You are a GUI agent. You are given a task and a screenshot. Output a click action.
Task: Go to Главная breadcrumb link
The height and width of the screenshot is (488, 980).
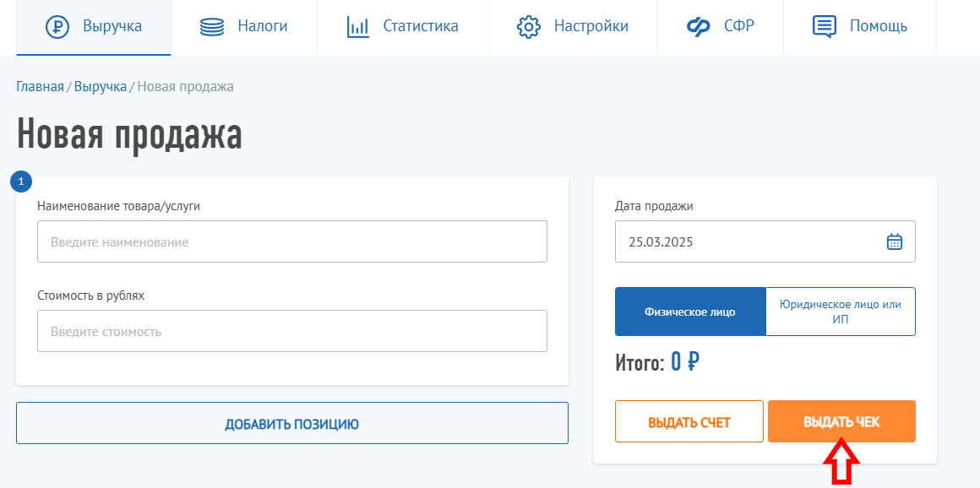click(x=40, y=86)
